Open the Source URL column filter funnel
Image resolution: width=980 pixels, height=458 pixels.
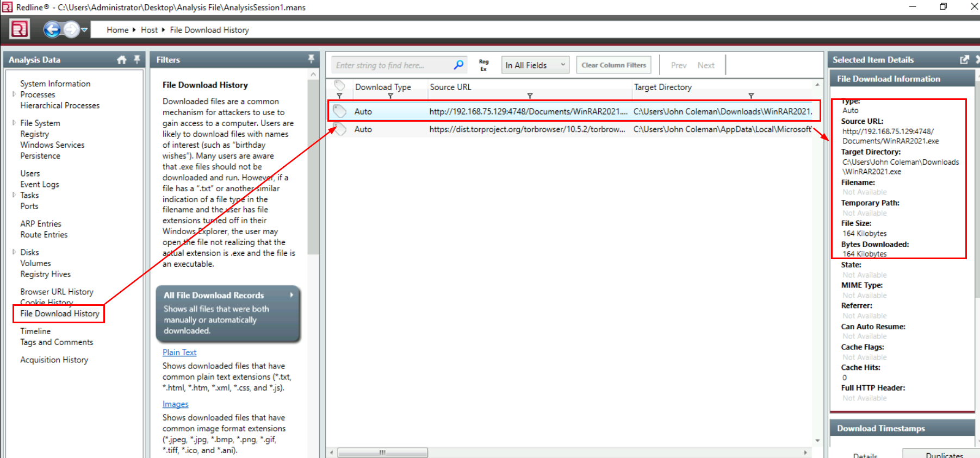530,96
